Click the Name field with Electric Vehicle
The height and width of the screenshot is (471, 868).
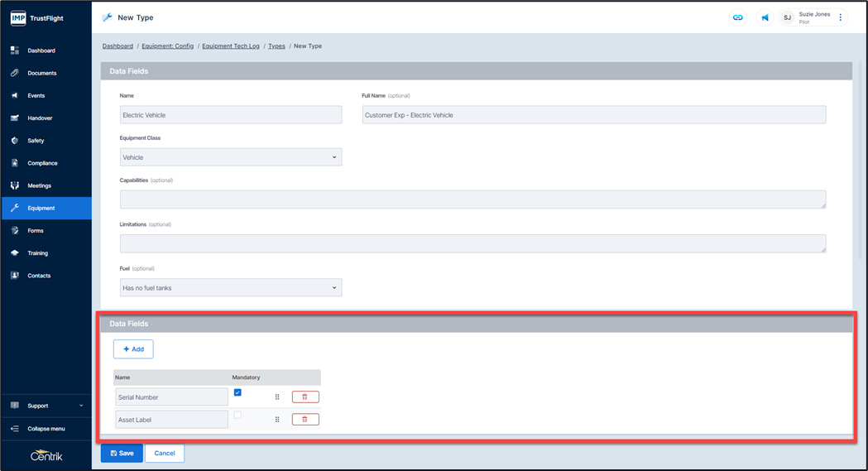click(x=231, y=115)
